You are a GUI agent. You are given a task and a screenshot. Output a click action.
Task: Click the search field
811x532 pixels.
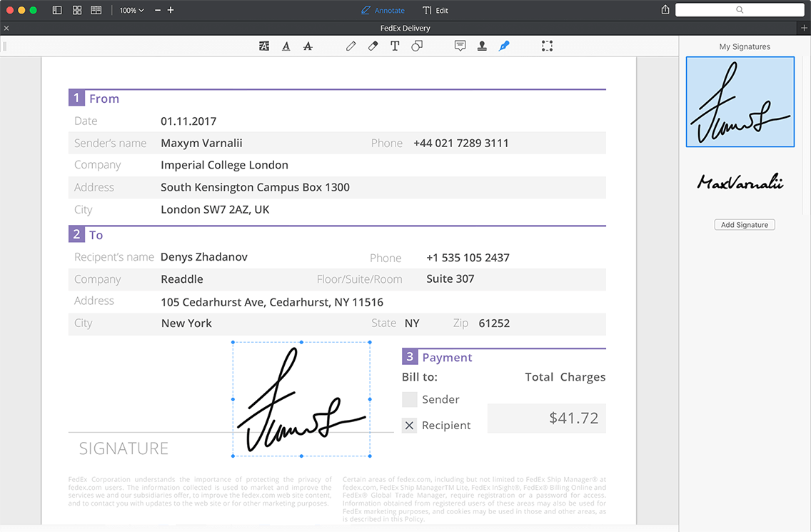740,10
